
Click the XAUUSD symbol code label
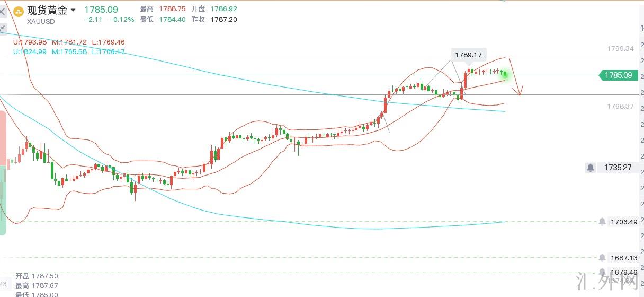[41, 21]
